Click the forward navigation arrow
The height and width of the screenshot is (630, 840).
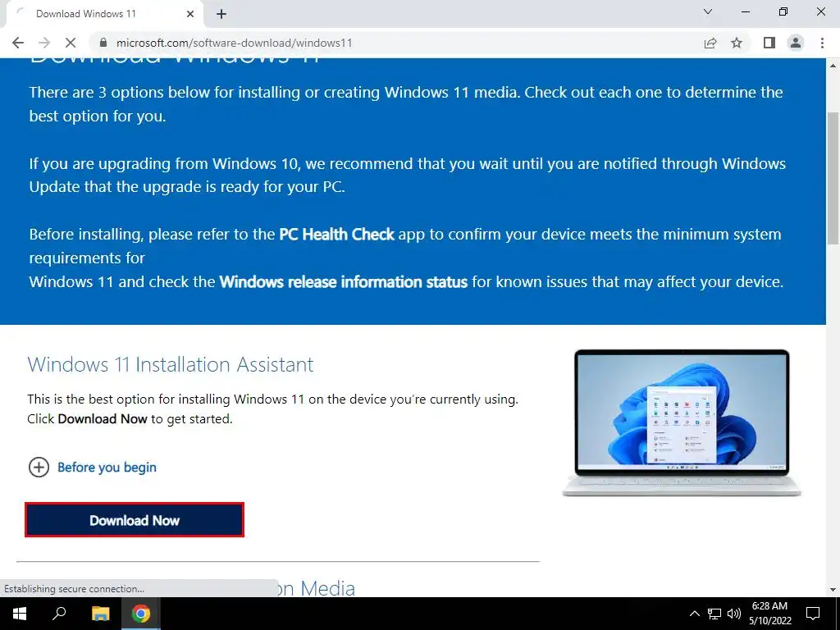click(x=44, y=43)
